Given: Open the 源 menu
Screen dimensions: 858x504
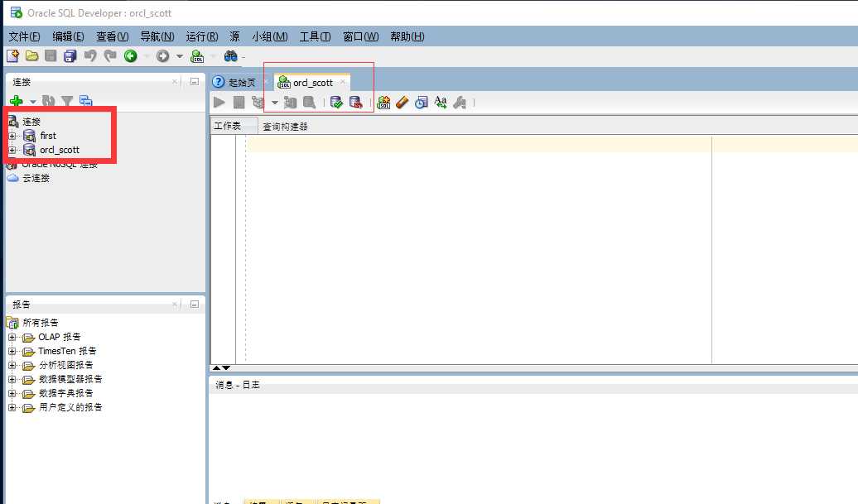Looking at the screenshot, I should [234, 36].
